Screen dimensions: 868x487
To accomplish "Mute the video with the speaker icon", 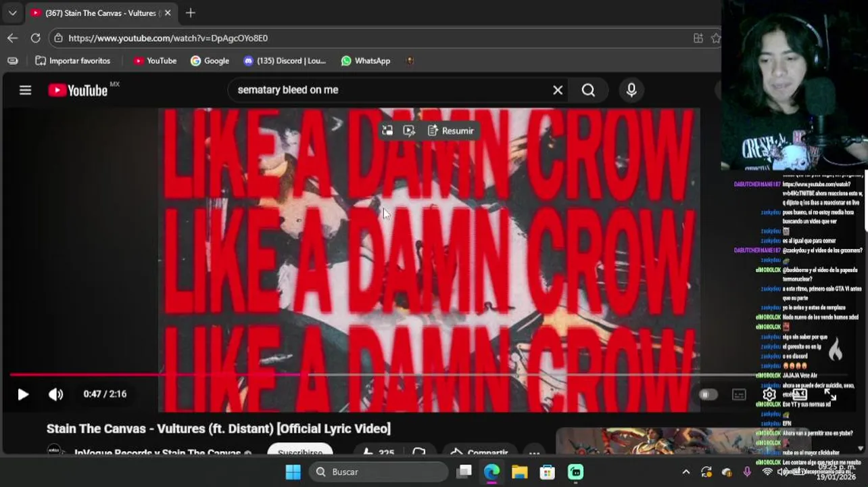I will point(55,394).
